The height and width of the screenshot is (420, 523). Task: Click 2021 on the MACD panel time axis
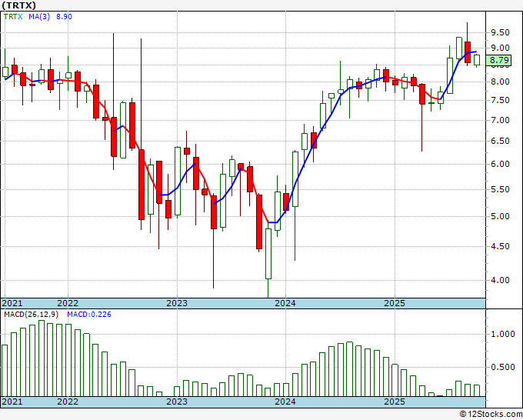[12, 402]
